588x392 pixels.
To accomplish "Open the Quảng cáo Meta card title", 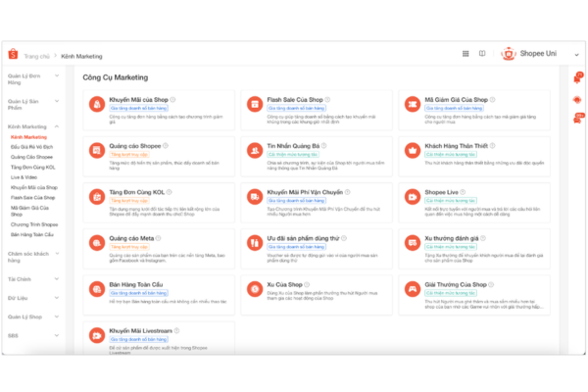I will (x=131, y=238).
